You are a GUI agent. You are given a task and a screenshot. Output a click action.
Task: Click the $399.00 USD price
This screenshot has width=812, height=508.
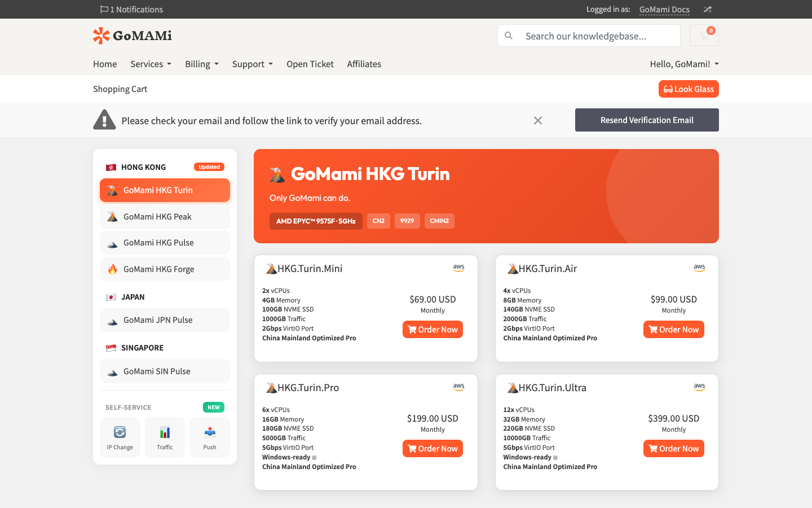click(674, 418)
